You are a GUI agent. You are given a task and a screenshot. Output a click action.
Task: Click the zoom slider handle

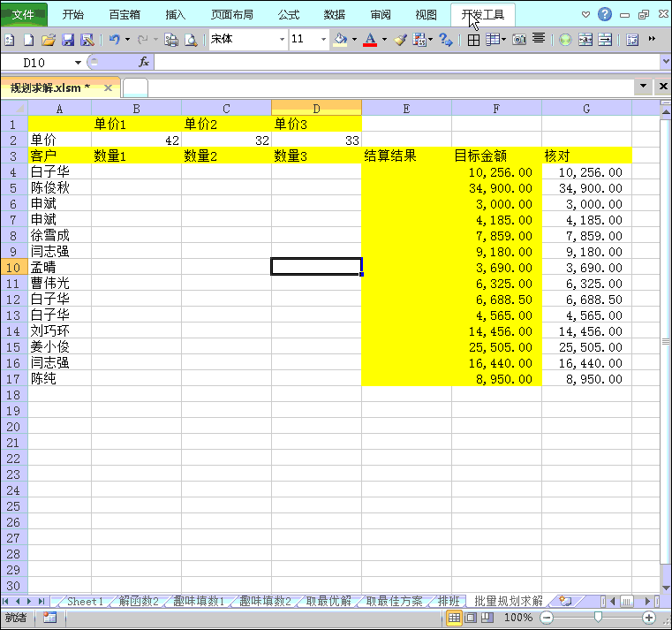point(598,617)
